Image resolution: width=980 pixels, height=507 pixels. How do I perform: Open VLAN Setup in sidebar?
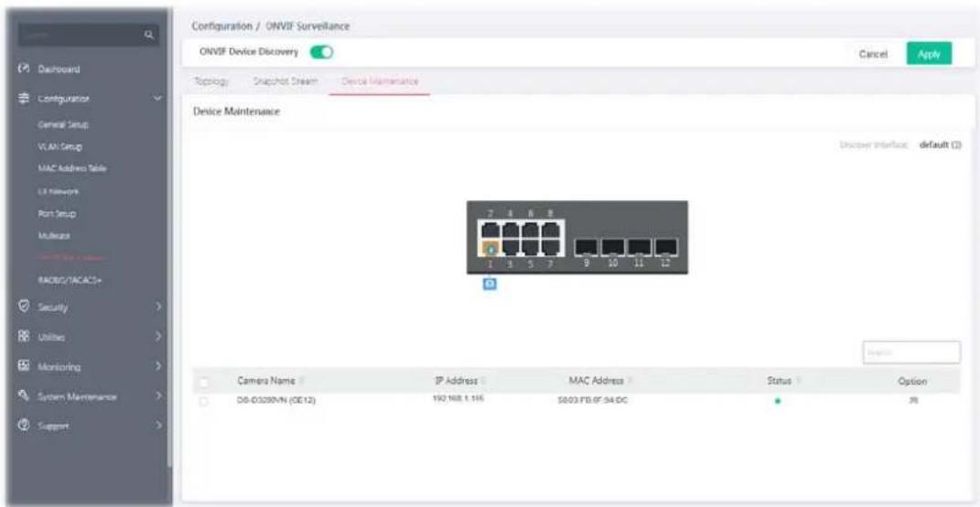60,146
